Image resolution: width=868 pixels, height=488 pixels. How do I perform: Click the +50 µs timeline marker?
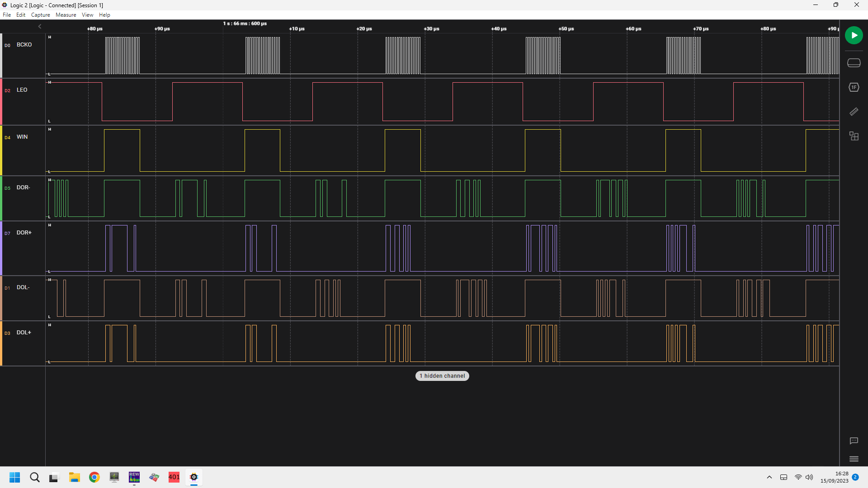pos(566,29)
